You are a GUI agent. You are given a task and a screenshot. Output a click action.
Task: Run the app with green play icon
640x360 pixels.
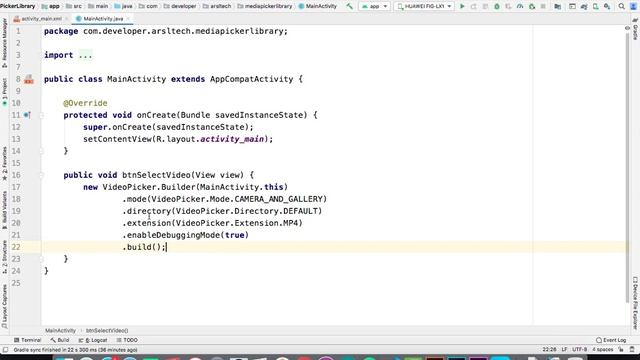pyautogui.click(x=462, y=6)
